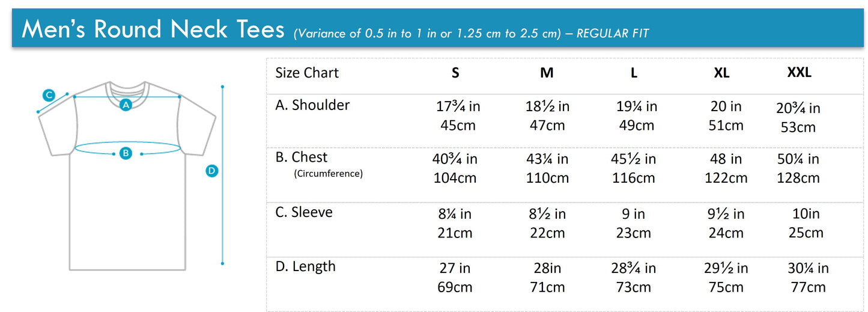Click the 69cm length value for S

(x=455, y=287)
